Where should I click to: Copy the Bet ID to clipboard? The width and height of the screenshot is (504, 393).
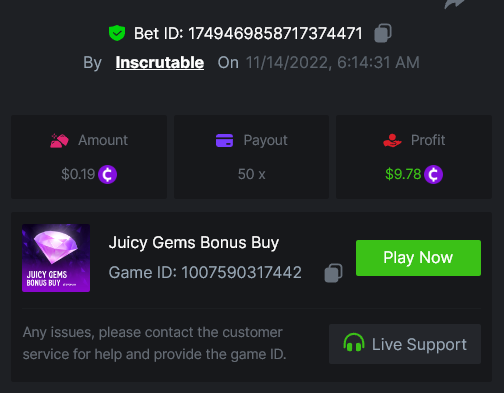point(383,33)
